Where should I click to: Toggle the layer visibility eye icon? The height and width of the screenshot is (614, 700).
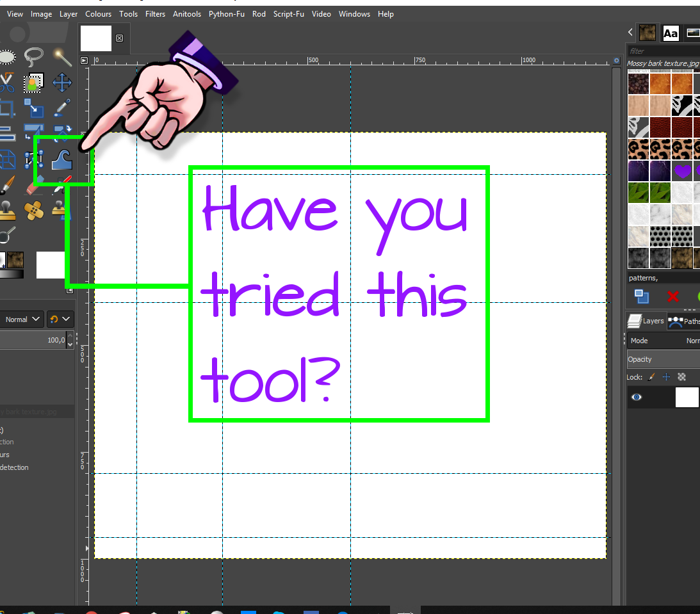[637, 397]
